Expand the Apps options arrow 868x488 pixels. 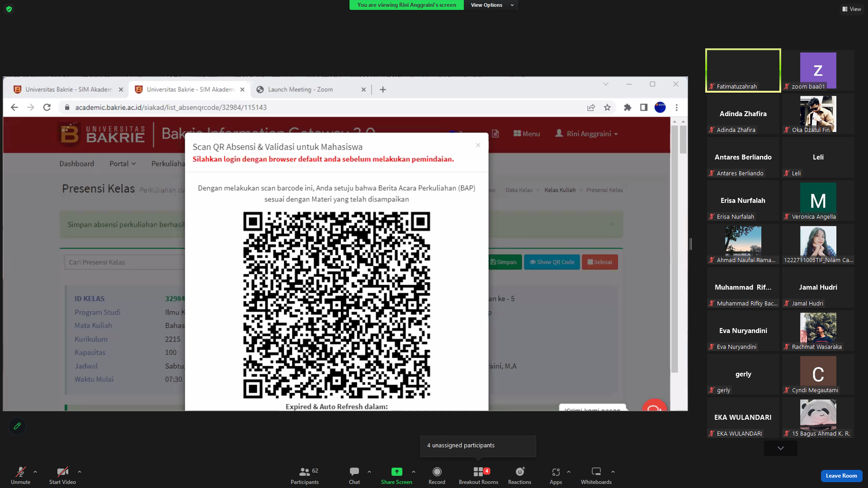569,472
